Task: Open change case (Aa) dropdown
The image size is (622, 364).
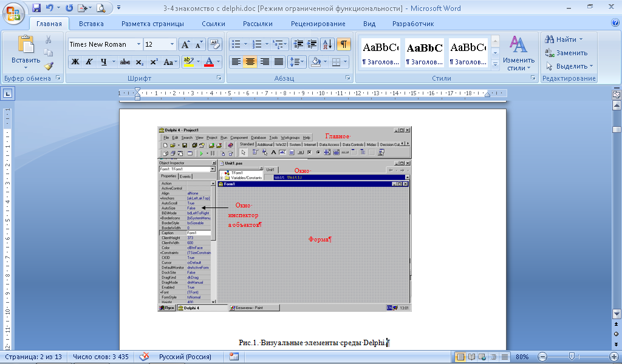Action: (171, 62)
